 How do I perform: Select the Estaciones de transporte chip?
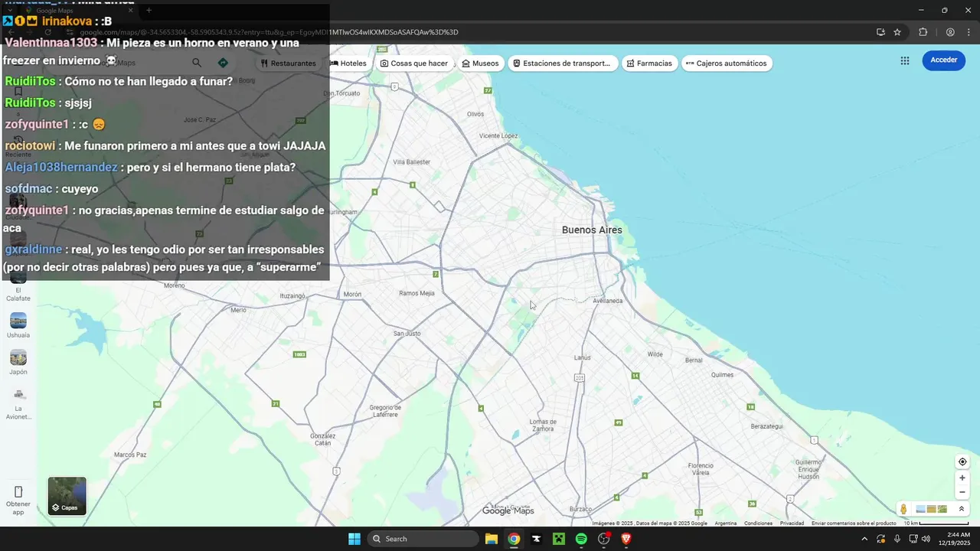tap(562, 64)
